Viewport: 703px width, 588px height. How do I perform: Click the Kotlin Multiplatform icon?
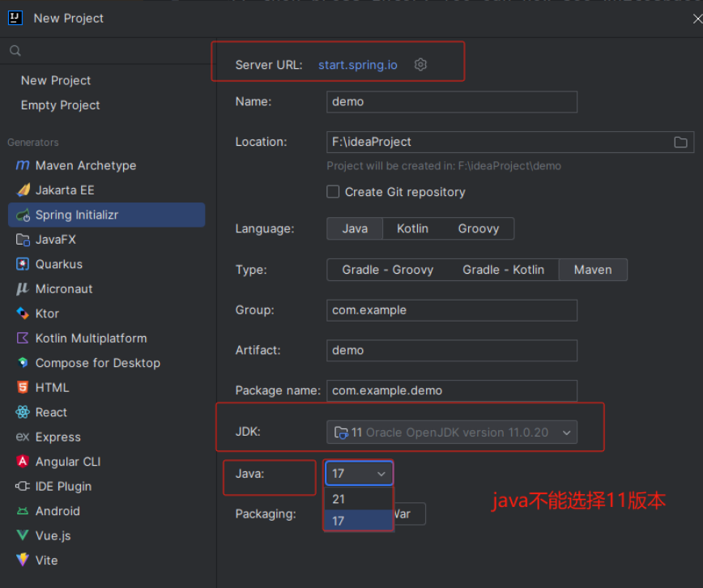tap(23, 339)
